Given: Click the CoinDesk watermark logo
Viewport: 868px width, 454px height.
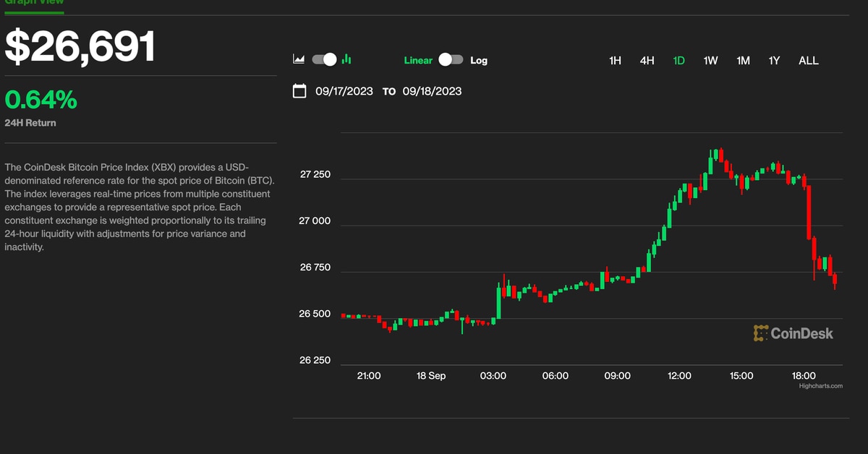Looking at the screenshot, I should click(x=793, y=333).
